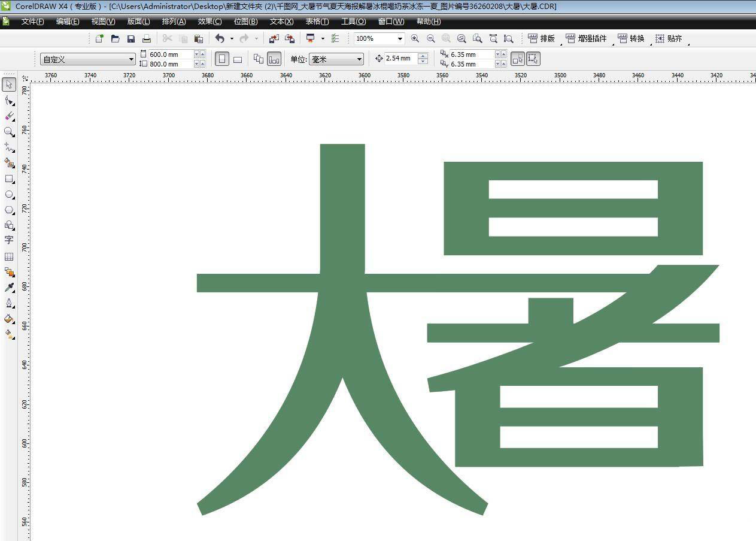Choose the Text tool

[x=8, y=240]
